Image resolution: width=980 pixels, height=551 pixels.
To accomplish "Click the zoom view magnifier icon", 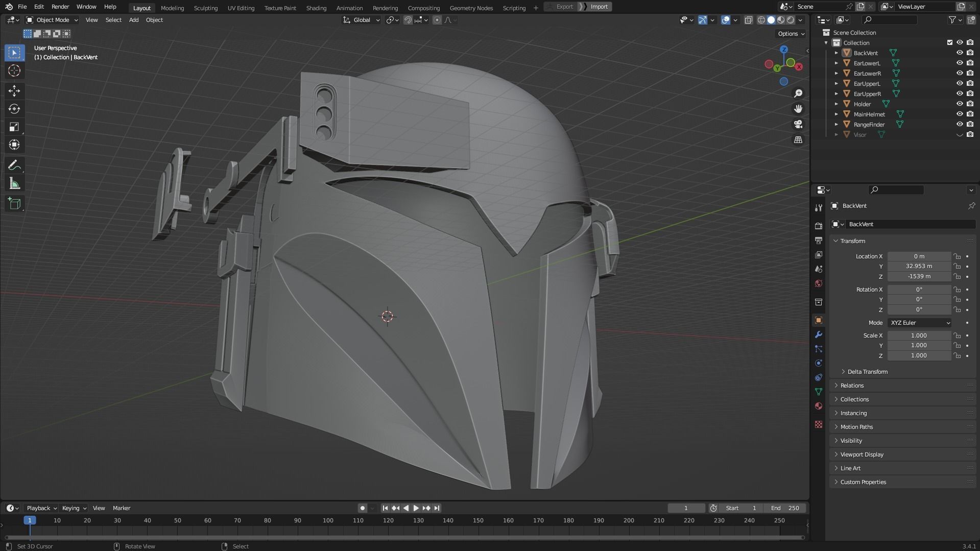I will pos(798,93).
